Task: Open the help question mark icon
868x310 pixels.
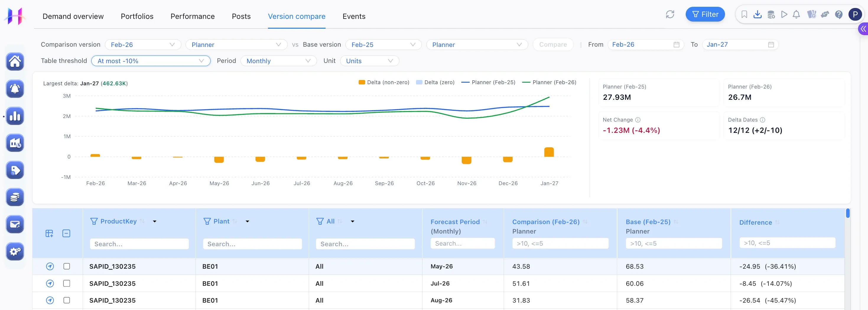Action: point(839,14)
